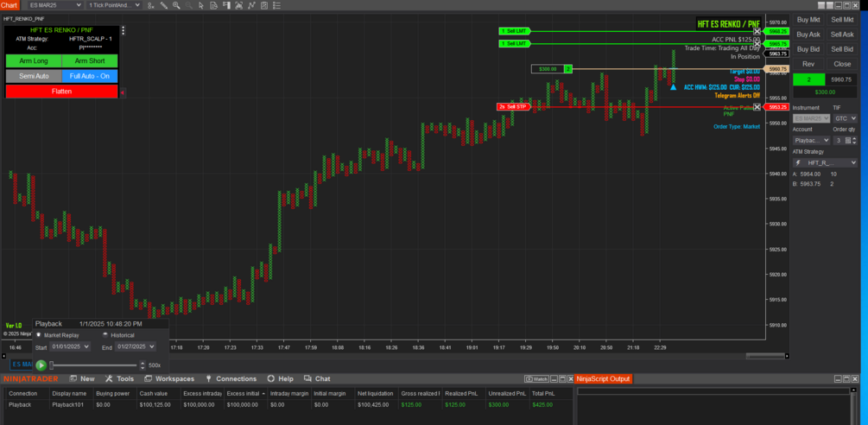
Task: Cancel the 5965.75 Sell LMT order
Action: (757, 43)
